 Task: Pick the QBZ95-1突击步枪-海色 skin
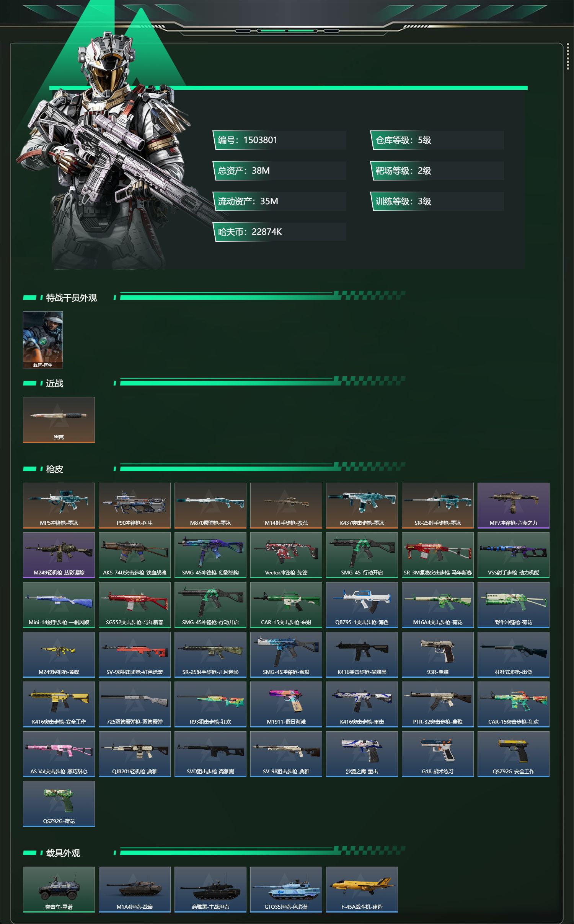pyautogui.click(x=362, y=605)
